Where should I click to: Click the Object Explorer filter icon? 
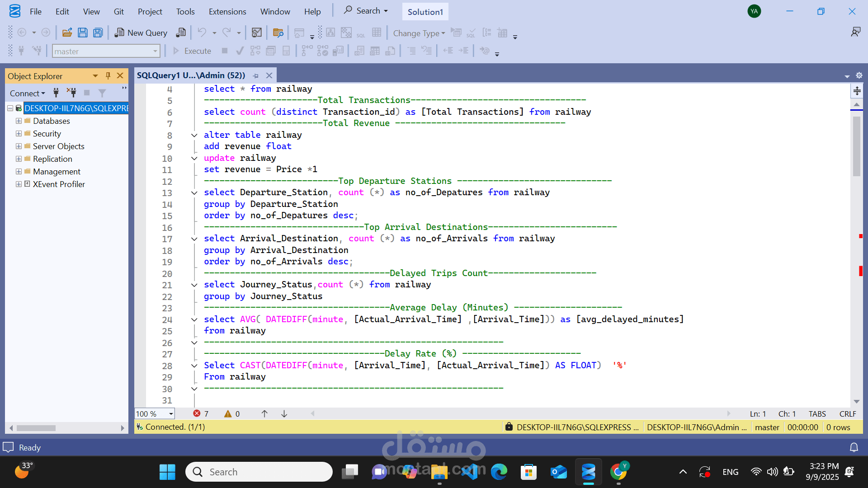[x=102, y=93]
